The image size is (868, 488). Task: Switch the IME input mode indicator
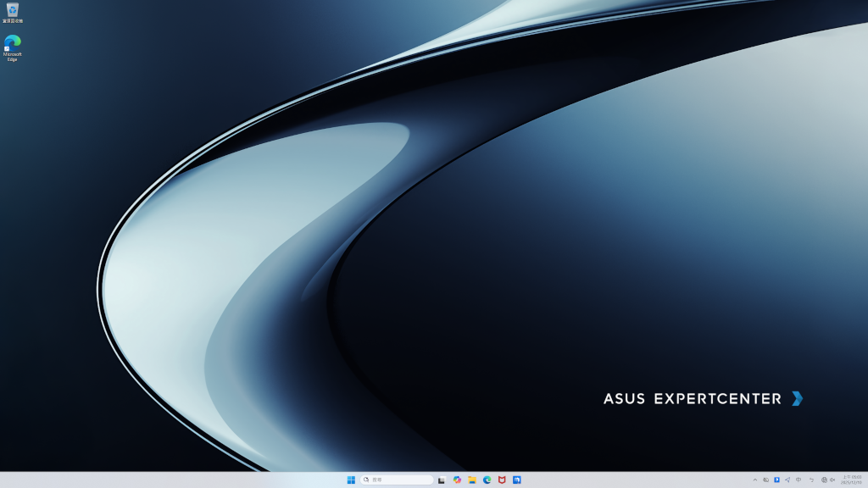coord(798,480)
